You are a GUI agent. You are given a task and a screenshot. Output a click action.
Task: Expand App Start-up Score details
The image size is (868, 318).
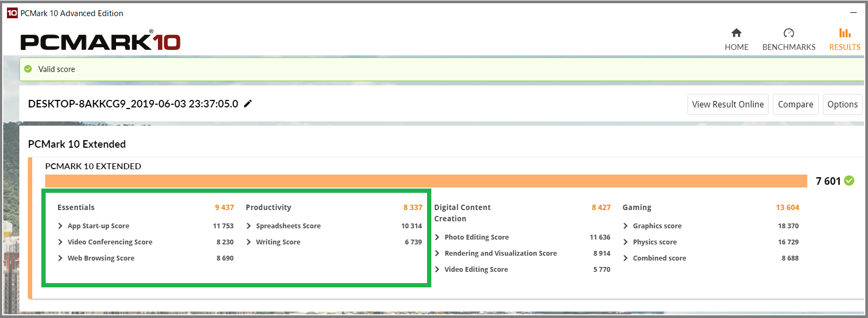(x=60, y=226)
